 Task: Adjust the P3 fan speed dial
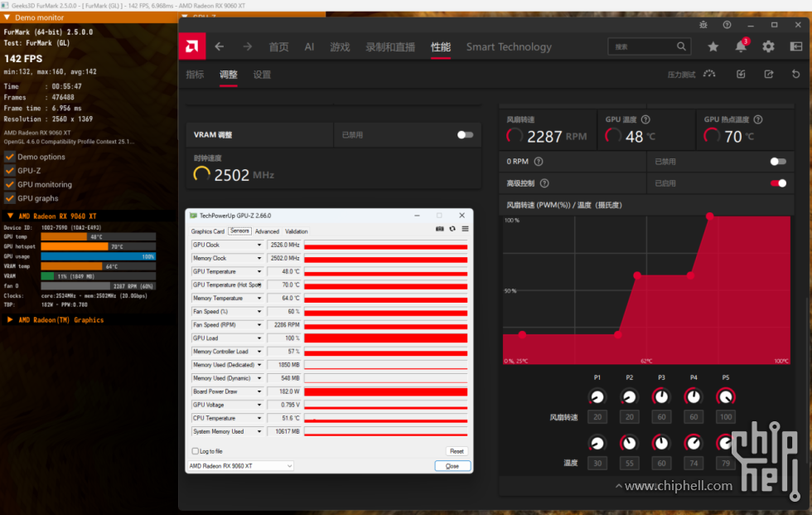pos(661,397)
